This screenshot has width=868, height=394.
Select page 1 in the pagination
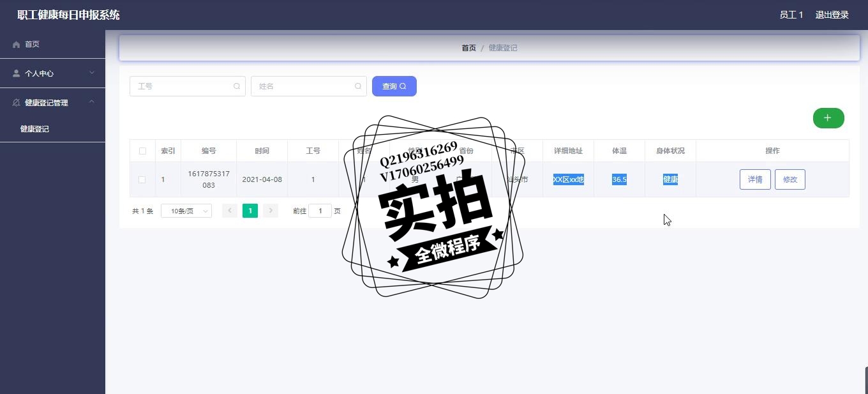pos(250,211)
